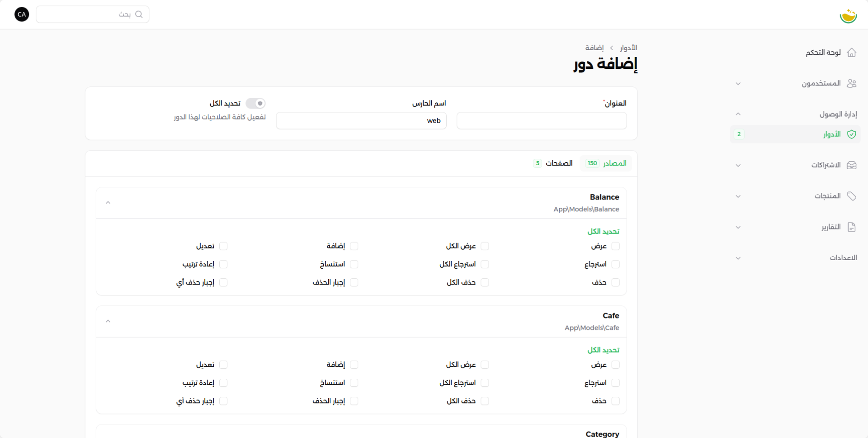The height and width of the screenshot is (438, 868).
Task: Click the users icon beside المستخدمون
Action: 852,83
